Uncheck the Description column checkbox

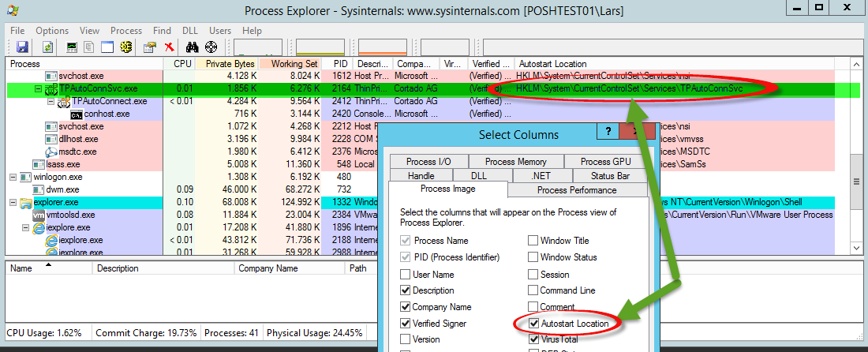(405, 290)
